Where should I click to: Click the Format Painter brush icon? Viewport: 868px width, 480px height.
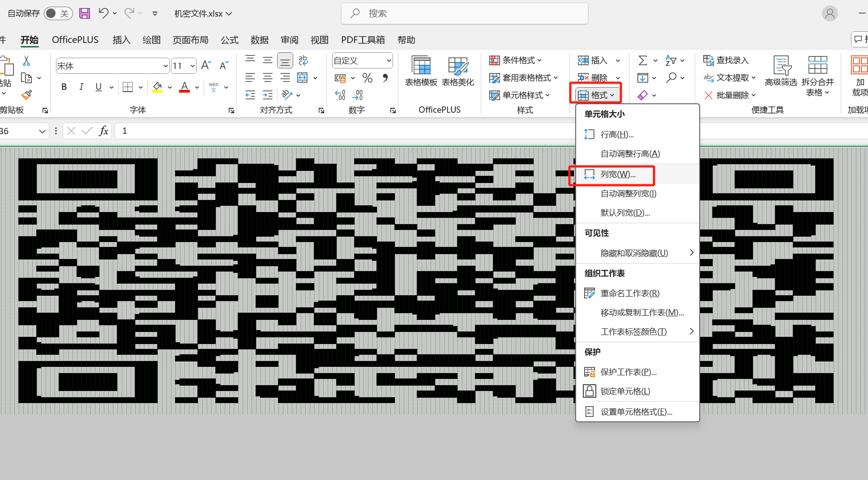[x=26, y=94]
